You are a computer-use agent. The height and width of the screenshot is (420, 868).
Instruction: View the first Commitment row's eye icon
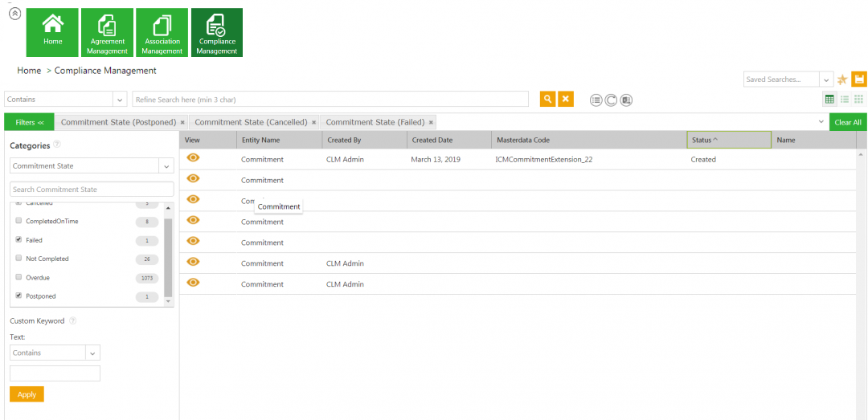(193, 158)
